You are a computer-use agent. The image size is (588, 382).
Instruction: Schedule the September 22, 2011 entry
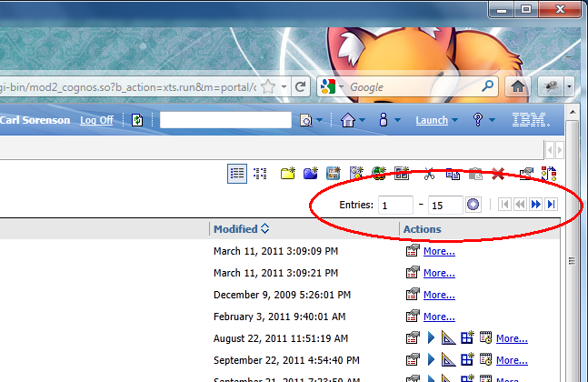tap(485, 359)
